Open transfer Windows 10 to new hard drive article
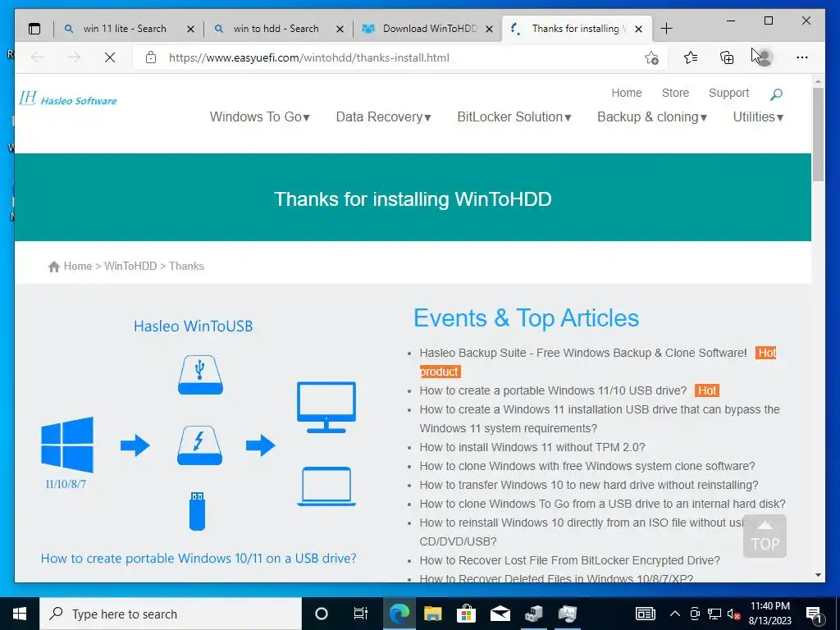Screen dimensions: 840x630 [589, 485]
